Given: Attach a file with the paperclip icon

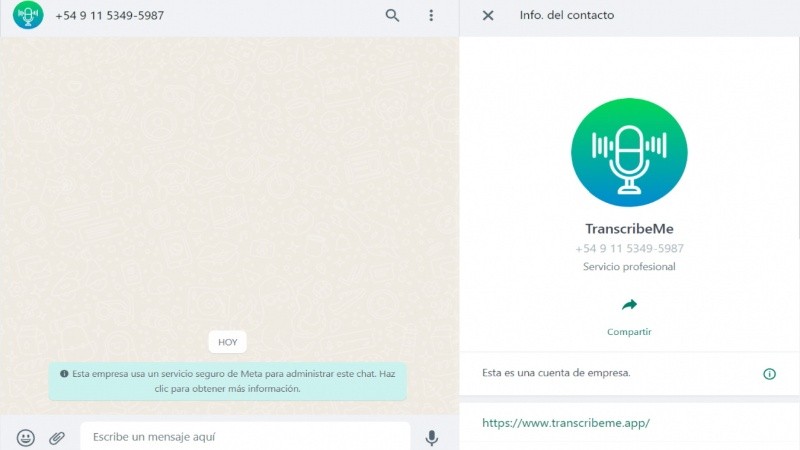Looking at the screenshot, I should [57, 437].
